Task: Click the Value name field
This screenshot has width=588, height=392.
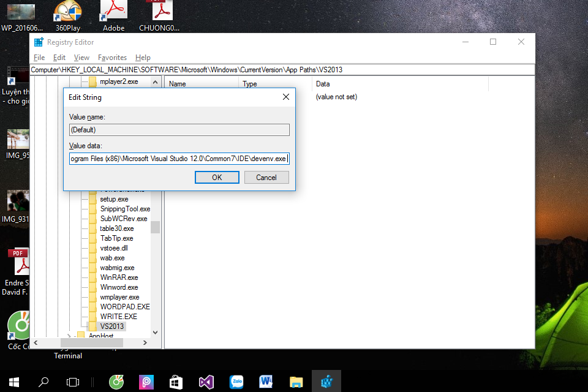Action: click(x=179, y=130)
